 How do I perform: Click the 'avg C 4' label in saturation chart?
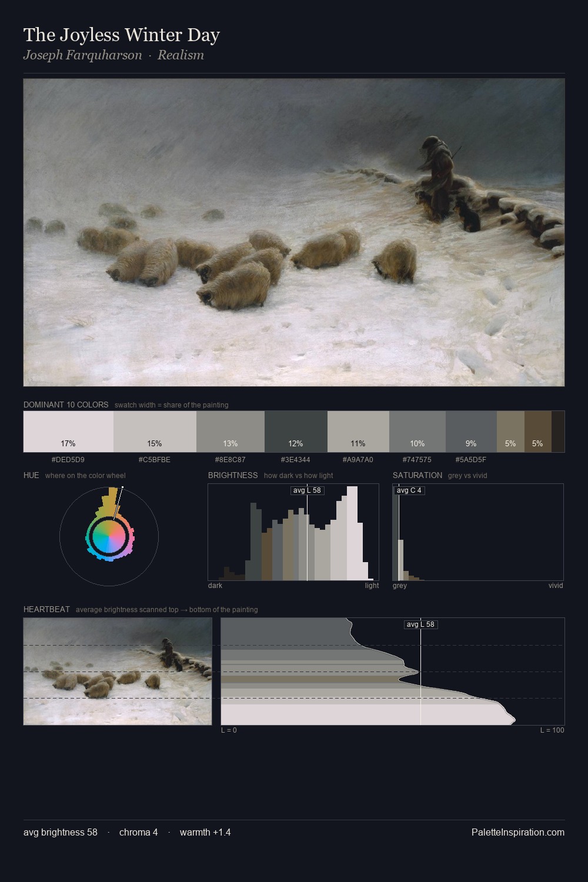[x=409, y=490]
